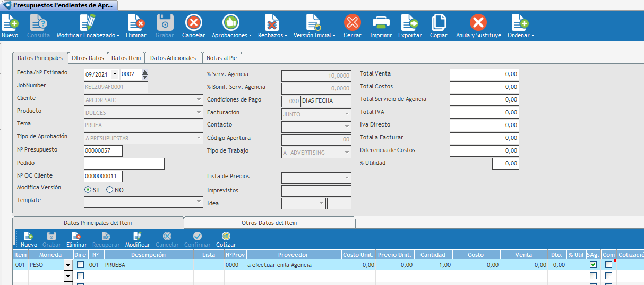Click the Nº Presupuesto input field

[x=103, y=151]
